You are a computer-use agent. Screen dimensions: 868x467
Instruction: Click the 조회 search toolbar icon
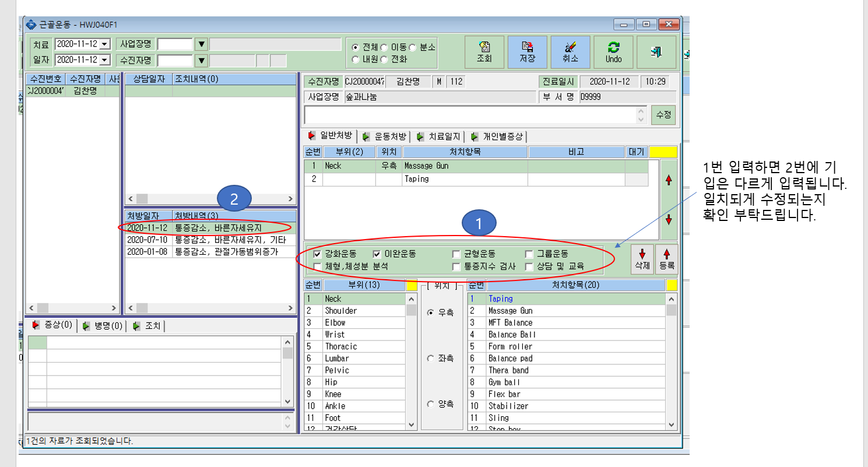[484, 52]
